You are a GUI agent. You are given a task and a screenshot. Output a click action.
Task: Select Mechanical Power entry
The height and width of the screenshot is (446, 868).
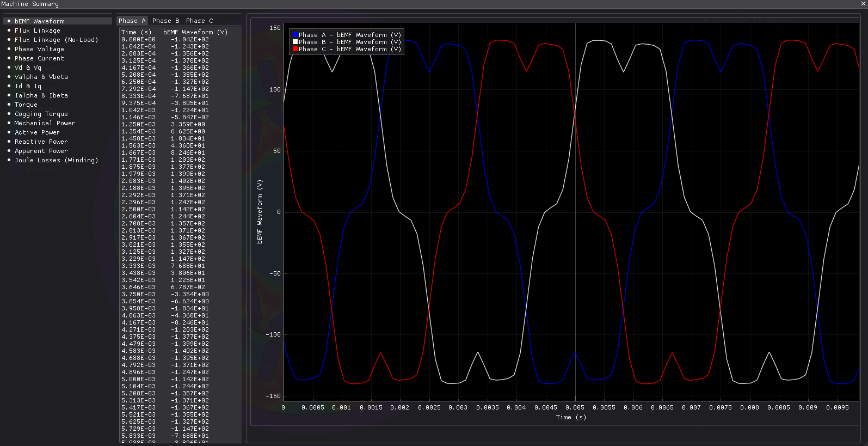pos(45,123)
